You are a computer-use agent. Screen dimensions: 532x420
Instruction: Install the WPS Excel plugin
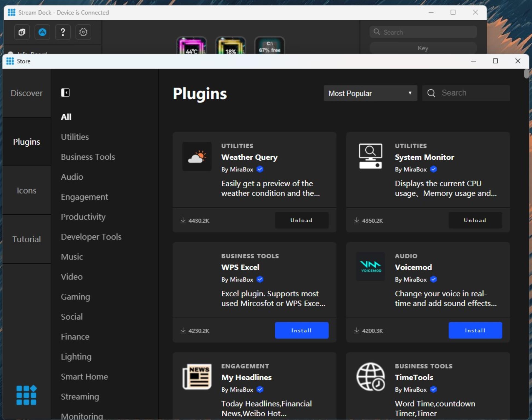click(302, 330)
